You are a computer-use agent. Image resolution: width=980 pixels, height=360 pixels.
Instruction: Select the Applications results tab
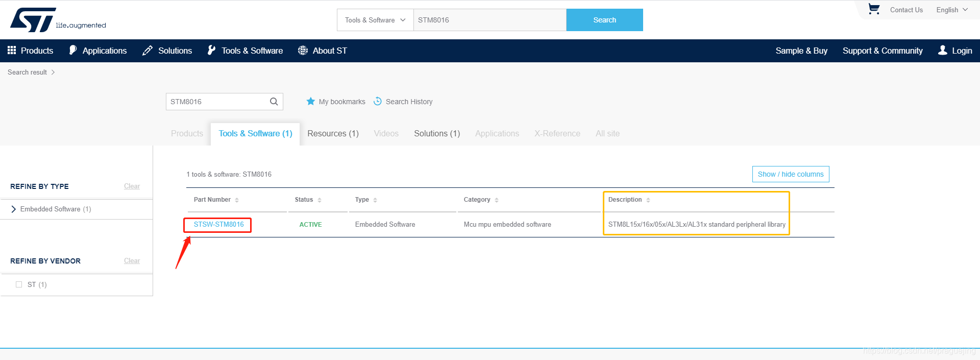coord(497,133)
